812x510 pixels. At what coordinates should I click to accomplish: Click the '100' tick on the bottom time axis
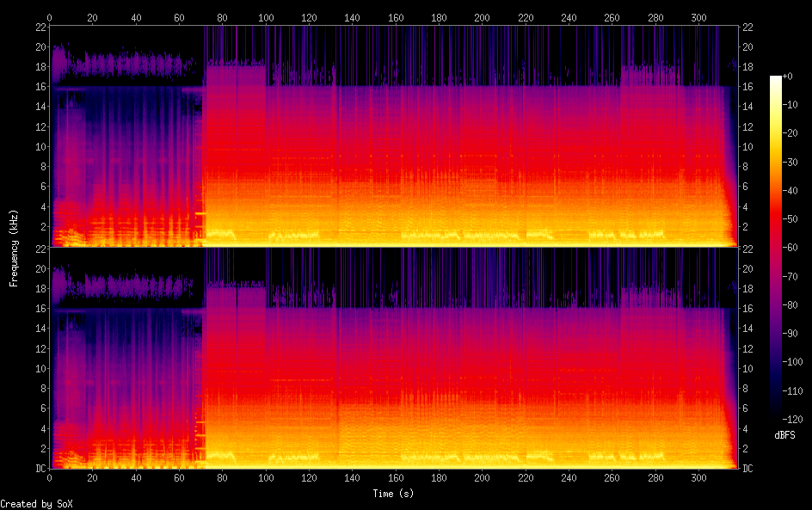266,477
